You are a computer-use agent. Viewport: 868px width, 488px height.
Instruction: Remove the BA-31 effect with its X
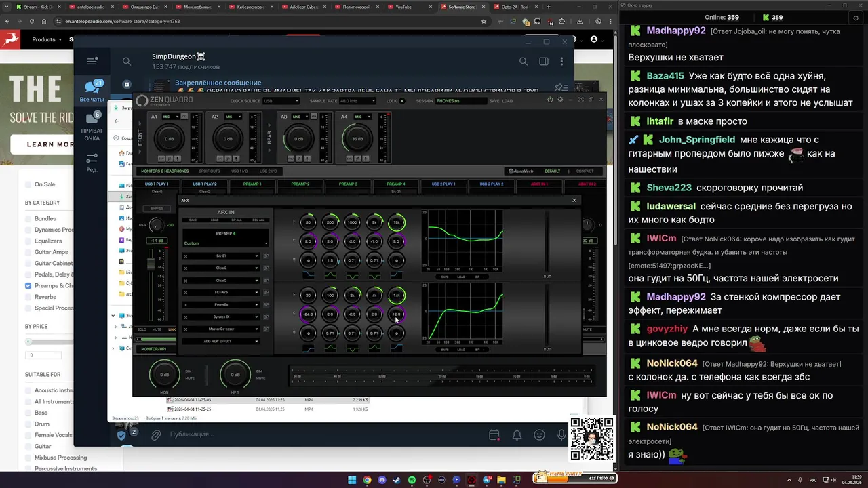[x=186, y=256]
